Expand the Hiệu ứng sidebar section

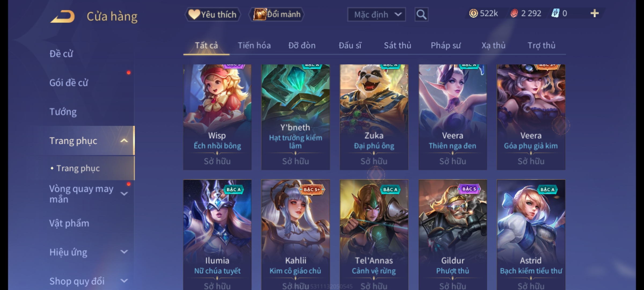pyautogui.click(x=124, y=252)
